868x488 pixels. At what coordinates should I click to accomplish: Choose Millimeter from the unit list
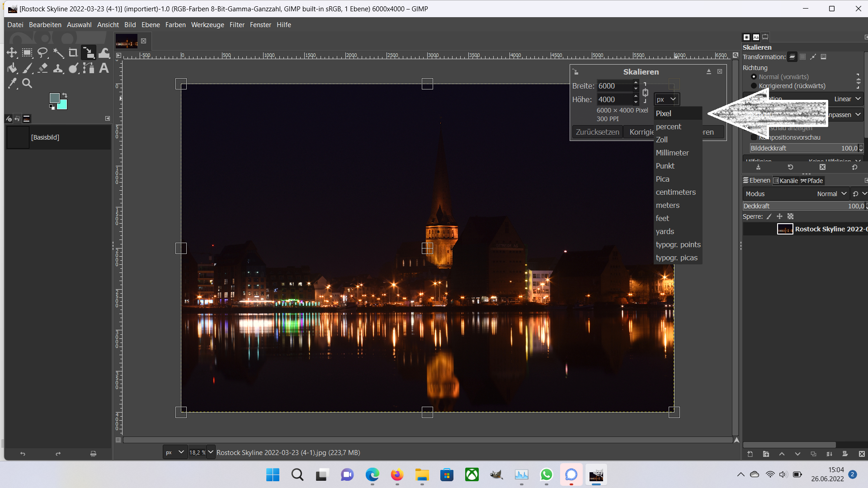tap(672, 153)
